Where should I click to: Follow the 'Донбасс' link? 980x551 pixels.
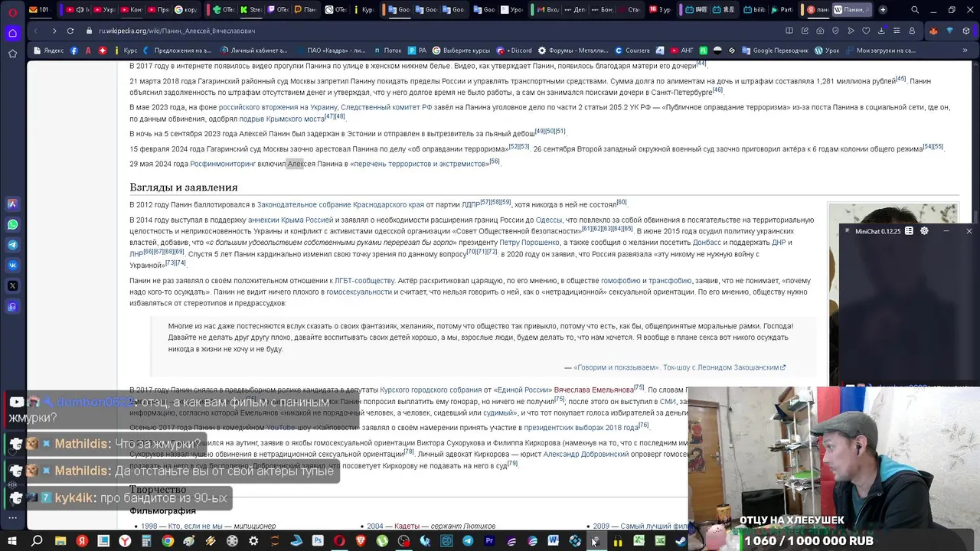(707, 243)
